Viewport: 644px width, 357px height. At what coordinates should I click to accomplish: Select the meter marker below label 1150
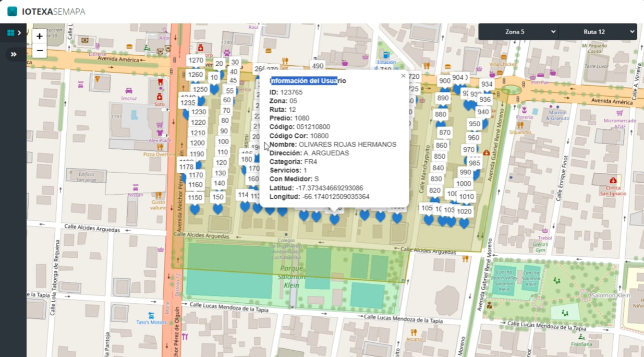tap(194, 209)
